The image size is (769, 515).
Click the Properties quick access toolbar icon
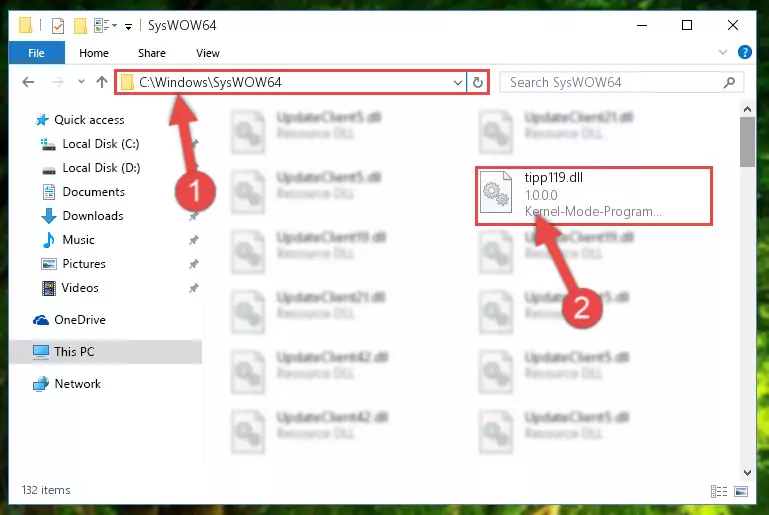click(x=58, y=25)
